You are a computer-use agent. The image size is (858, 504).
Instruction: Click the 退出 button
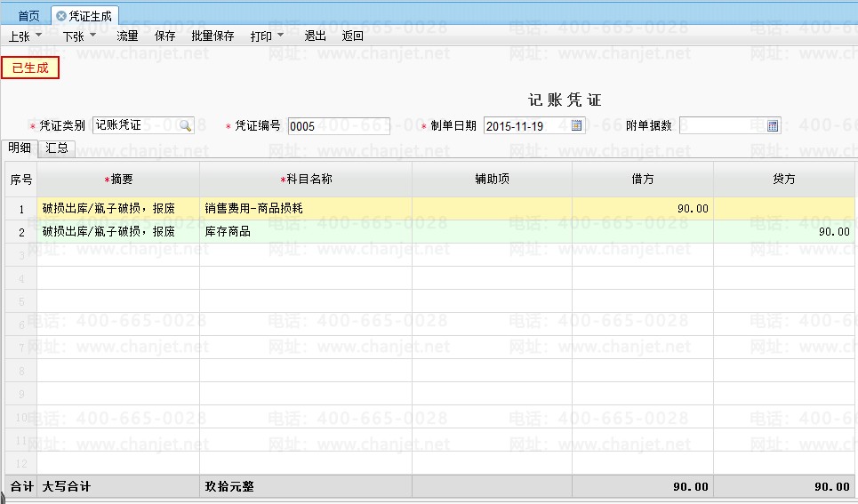click(315, 36)
